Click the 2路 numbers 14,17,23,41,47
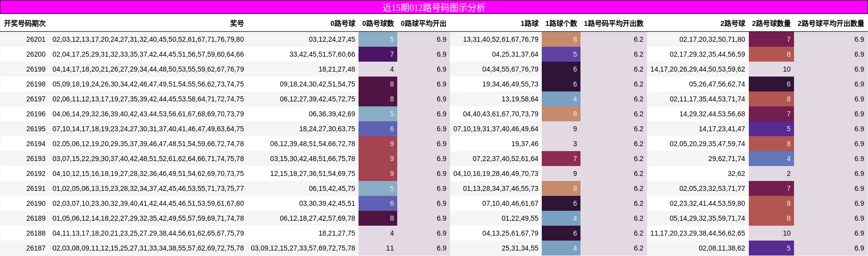 pos(722,129)
